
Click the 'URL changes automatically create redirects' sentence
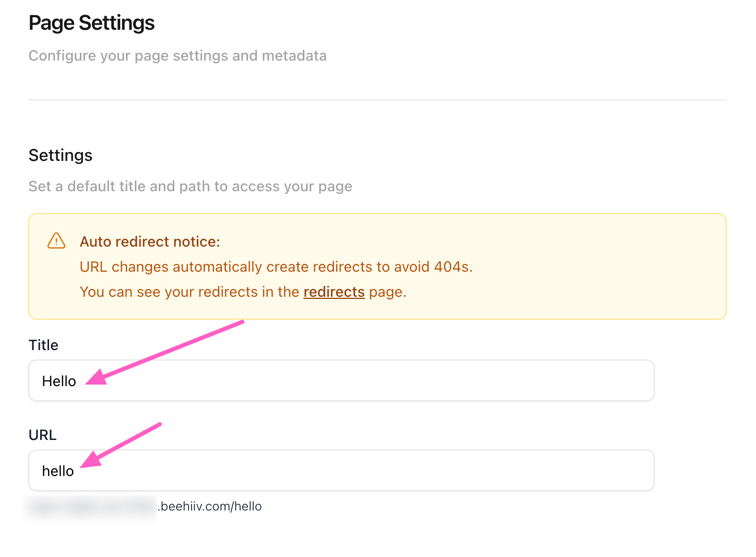click(276, 266)
